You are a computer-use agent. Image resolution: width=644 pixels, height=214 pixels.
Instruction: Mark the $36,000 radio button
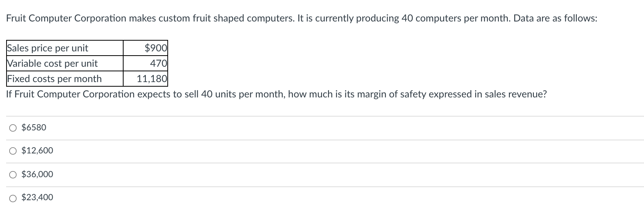(13, 175)
